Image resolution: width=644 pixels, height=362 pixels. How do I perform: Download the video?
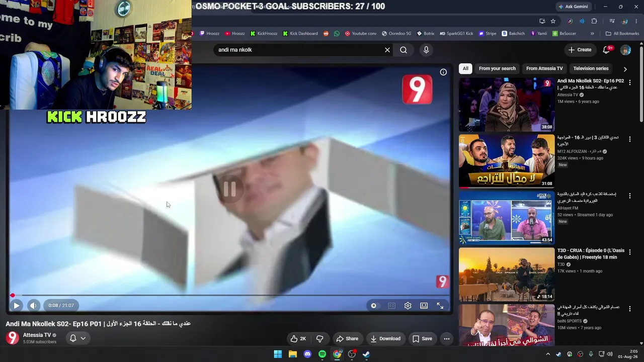click(x=385, y=338)
